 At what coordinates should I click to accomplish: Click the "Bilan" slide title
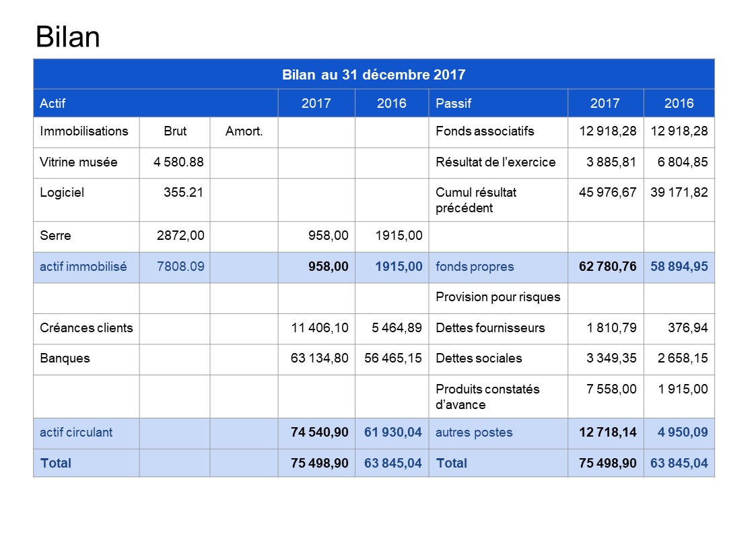(67, 36)
